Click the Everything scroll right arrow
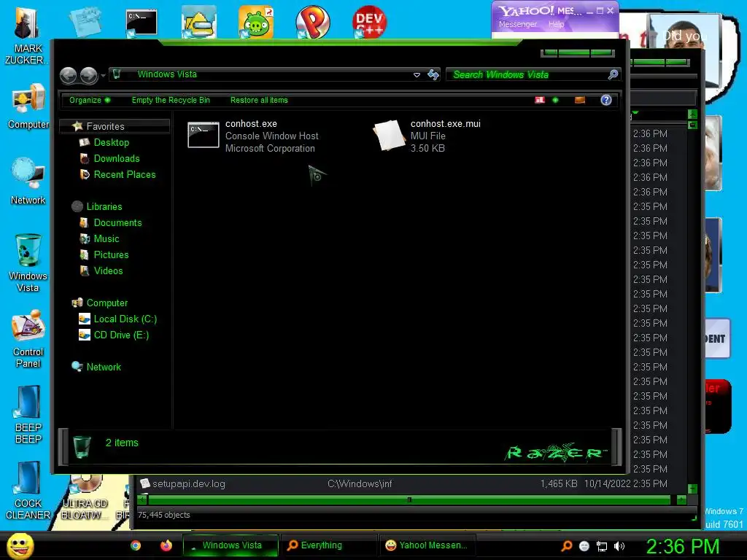747x560 pixels. pyautogui.click(x=682, y=500)
